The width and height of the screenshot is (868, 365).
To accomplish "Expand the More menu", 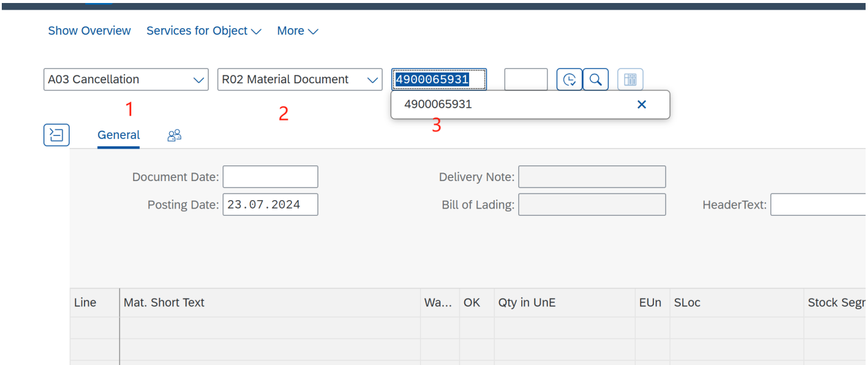I will pos(298,31).
